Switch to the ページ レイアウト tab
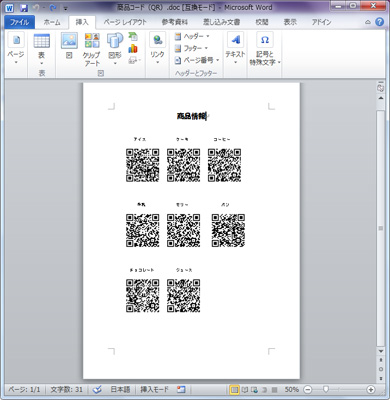 pos(125,22)
